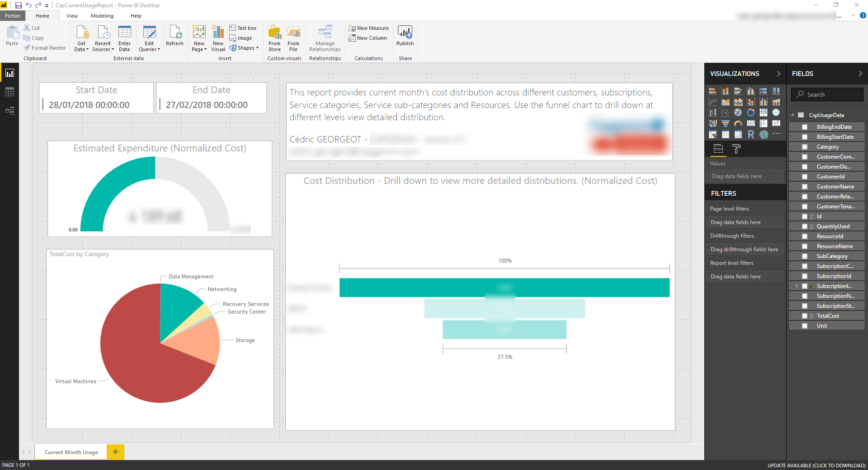The height and width of the screenshot is (470, 868).
Task: Check the Unit field checkbox
Action: 805,326
